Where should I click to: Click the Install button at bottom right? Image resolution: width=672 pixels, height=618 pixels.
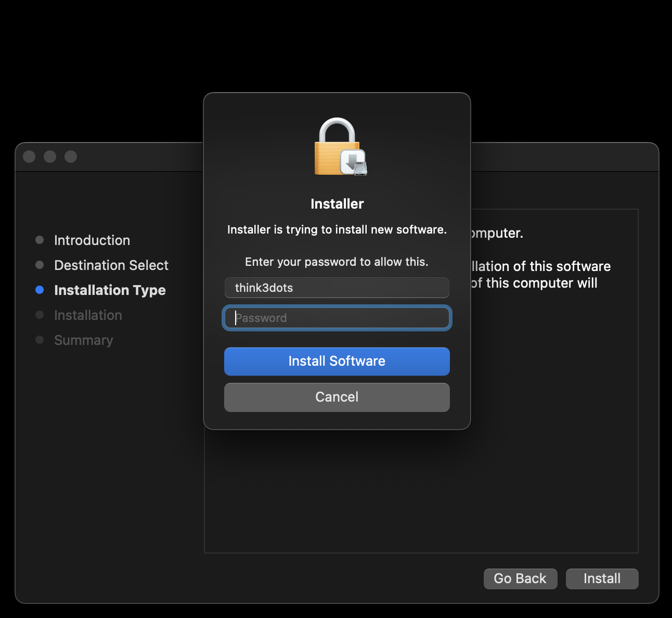tap(602, 578)
